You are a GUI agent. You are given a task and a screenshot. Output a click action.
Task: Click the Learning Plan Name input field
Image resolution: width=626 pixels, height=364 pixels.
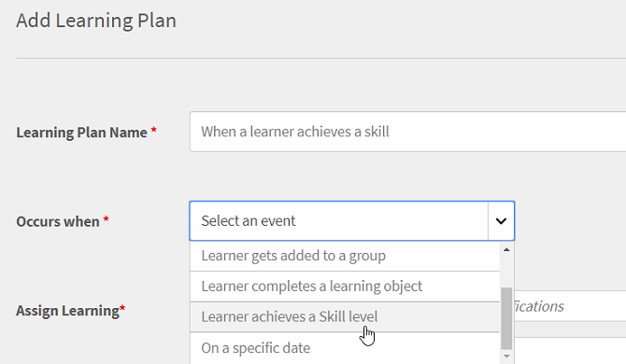point(407,132)
